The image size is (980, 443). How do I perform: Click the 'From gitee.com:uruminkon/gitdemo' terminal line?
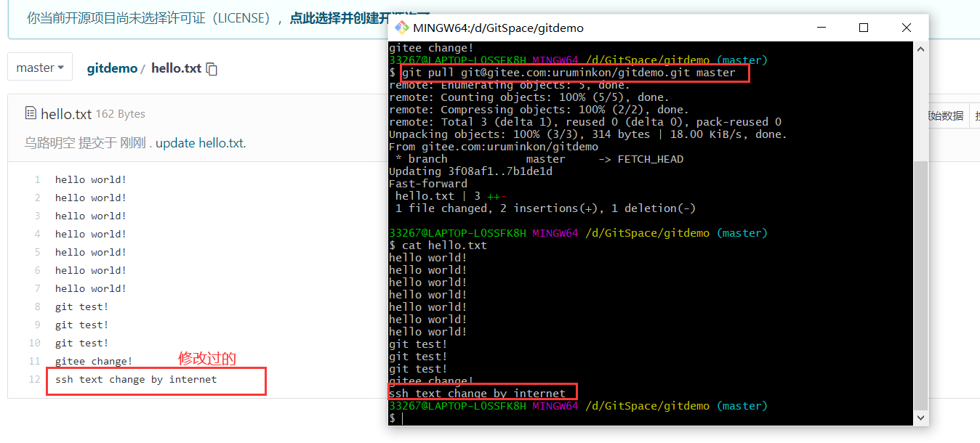click(x=494, y=147)
